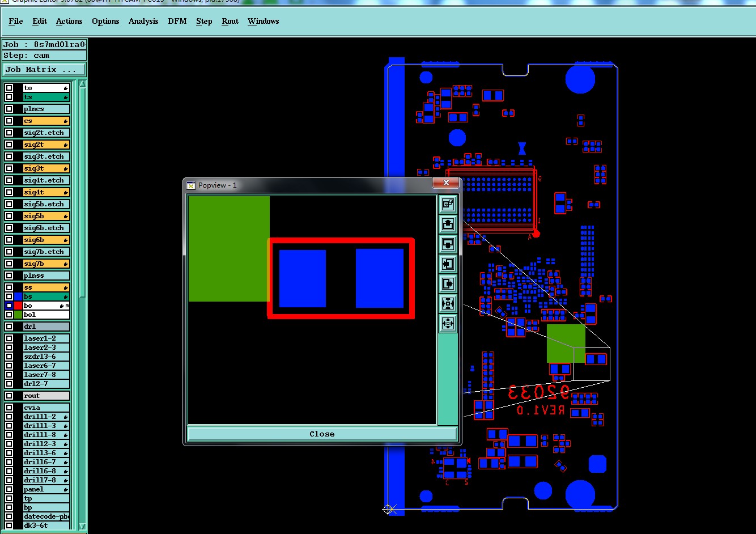Click the hand icon on the 'to' layer
756x534 pixels.
pos(66,88)
